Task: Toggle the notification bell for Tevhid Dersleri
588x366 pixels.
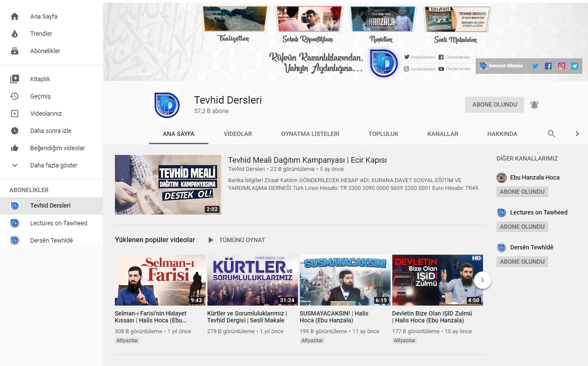Action: click(x=534, y=104)
